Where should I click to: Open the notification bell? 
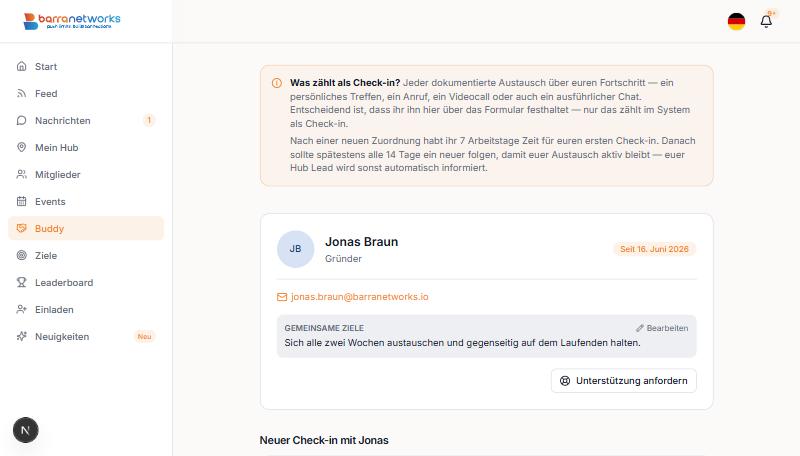766,21
